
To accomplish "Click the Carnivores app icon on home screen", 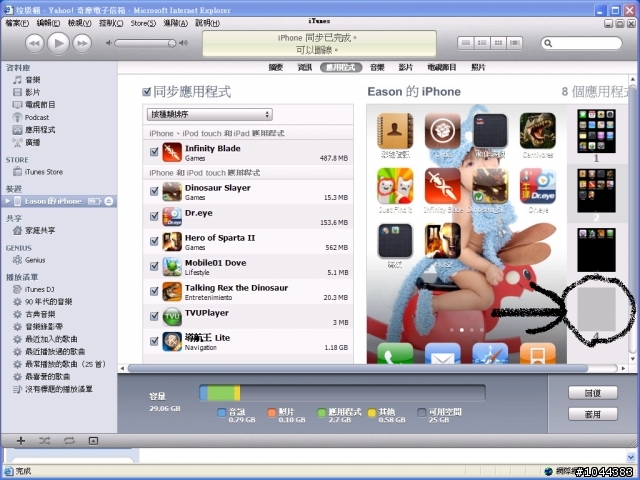I will pyautogui.click(x=538, y=131).
